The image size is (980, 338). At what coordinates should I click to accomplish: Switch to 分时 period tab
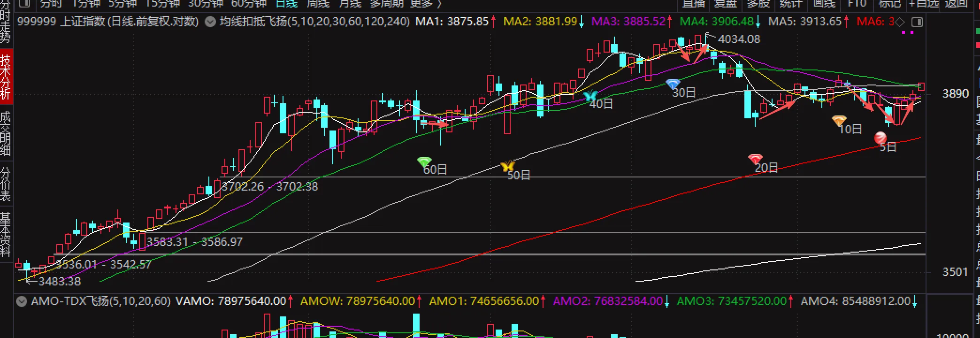click(51, 4)
